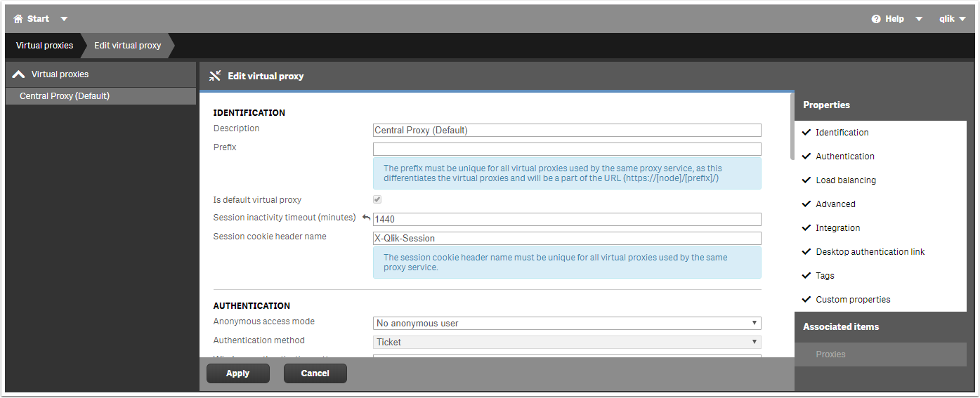Open the Start dropdown arrow
This screenshot has height=398, width=980.
point(64,19)
